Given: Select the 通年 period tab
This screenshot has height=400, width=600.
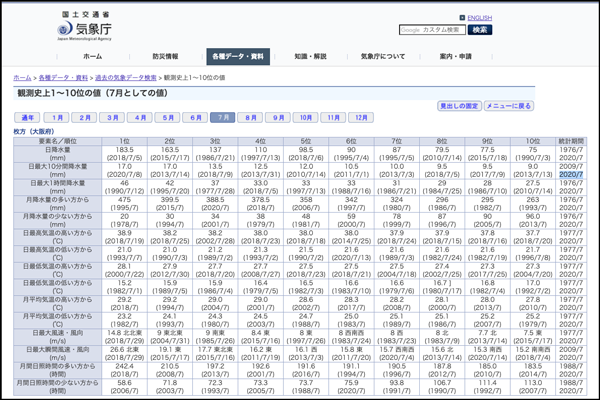Looking at the screenshot, I should [28, 118].
